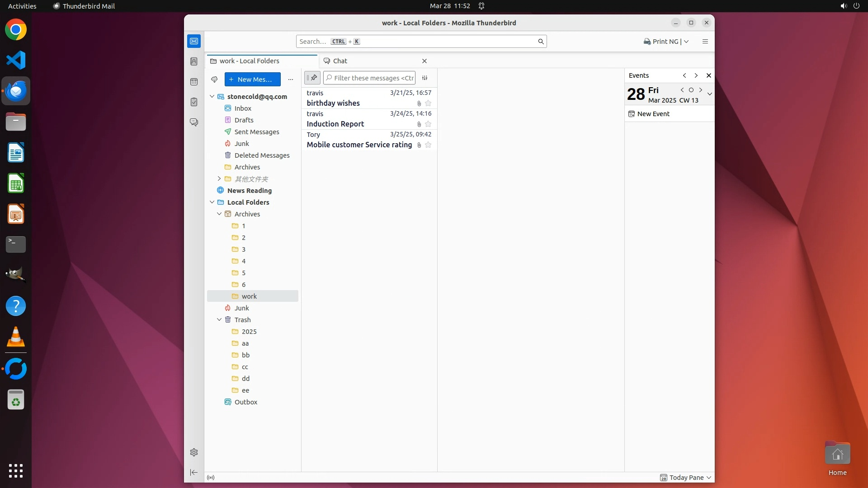The width and height of the screenshot is (868, 488).
Task: Open the Chat space icon in sidebar
Action: point(194,122)
